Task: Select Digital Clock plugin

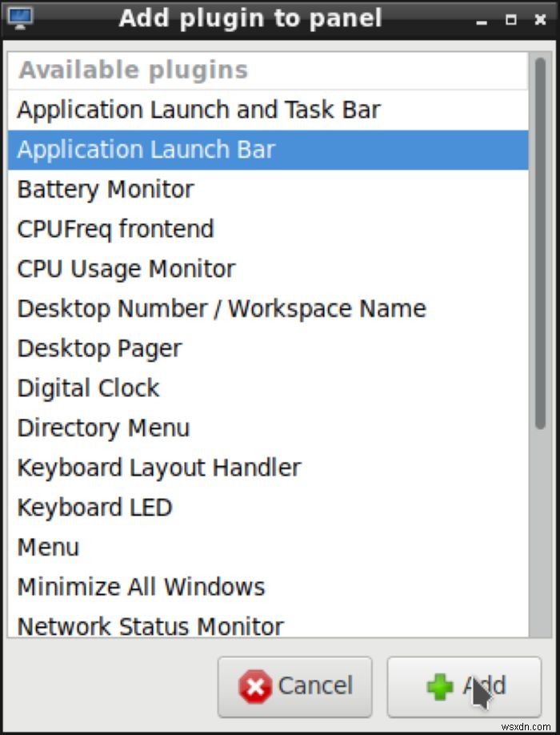Action: click(88, 388)
